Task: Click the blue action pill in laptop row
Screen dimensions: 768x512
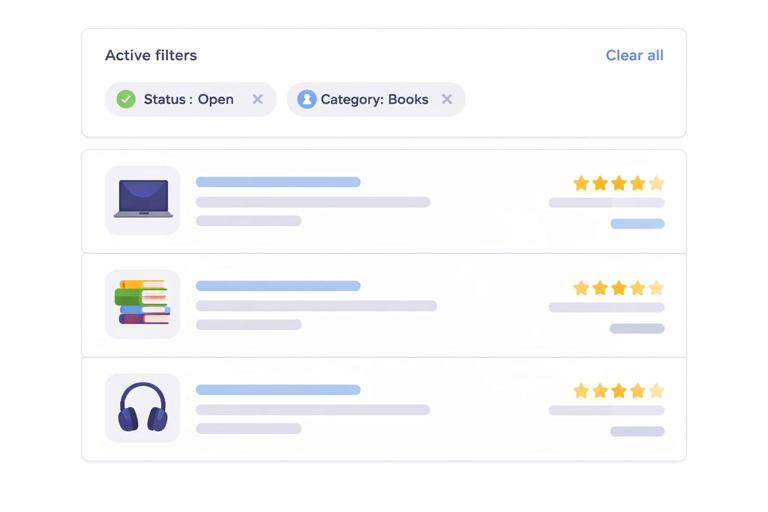Action: (x=637, y=224)
